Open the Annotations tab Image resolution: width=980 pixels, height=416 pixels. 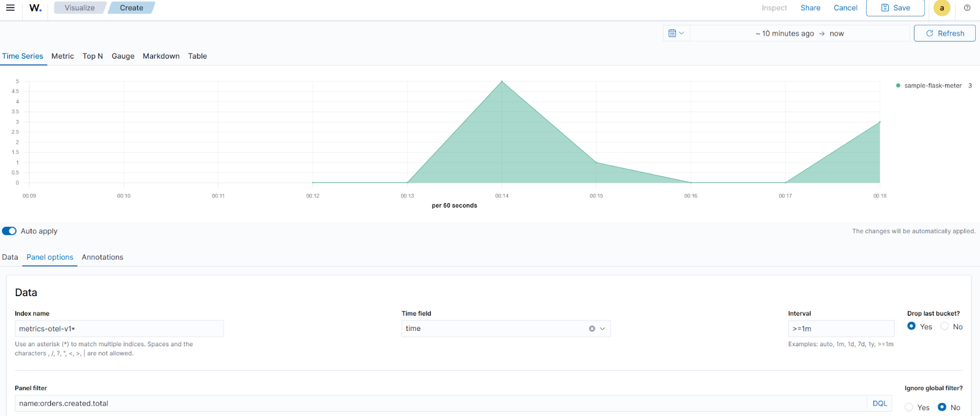[102, 258]
